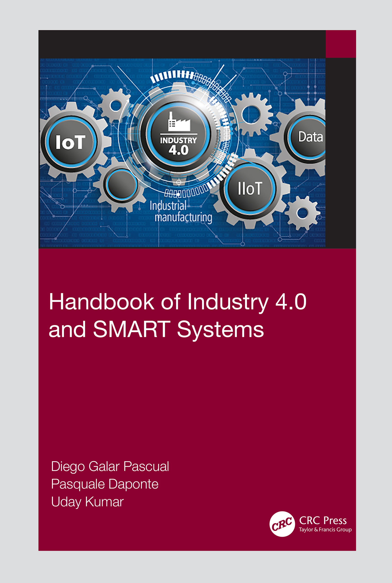Click the 'and SMART Systems' title line
The width and height of the screenshot is (392, 583).
pos(156,330)
